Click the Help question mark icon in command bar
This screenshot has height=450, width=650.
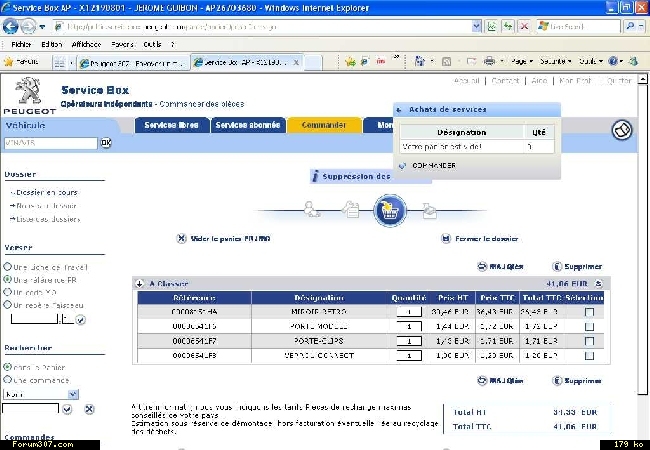[x=613, y=61]
